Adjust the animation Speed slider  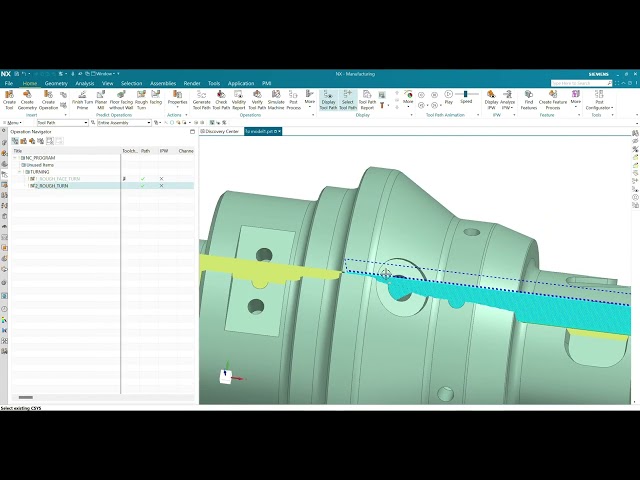tap(466, 94)
